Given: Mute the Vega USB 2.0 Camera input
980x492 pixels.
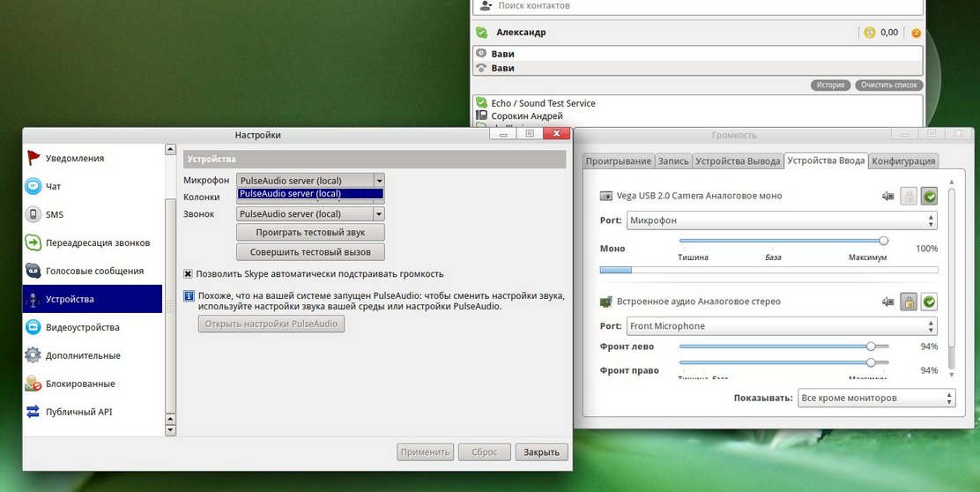Looking at the screenshot, I should tap(888, 197).
